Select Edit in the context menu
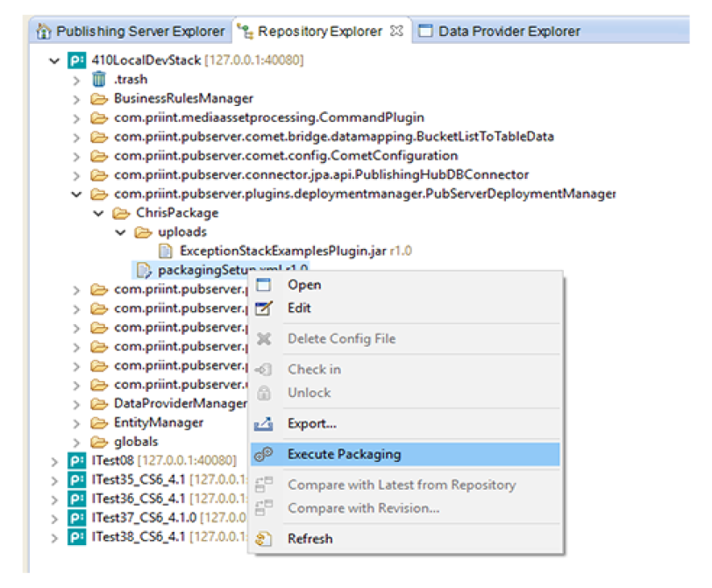 tap(299, 308)
